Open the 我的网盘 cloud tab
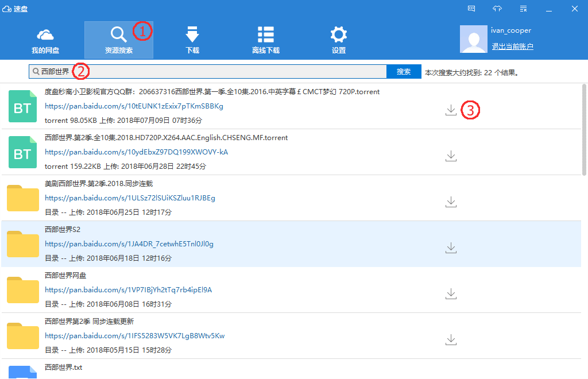 click(x=45, y=40)
